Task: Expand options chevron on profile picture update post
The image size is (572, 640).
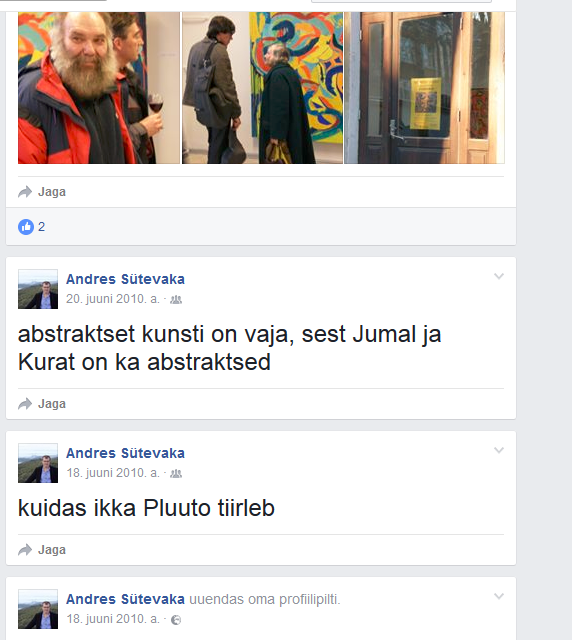Action: [499, 596]
